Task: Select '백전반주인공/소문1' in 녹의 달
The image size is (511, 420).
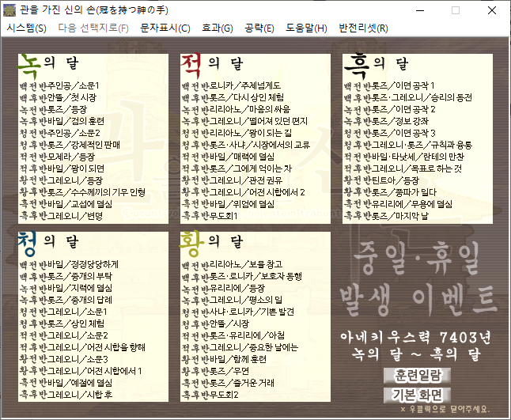Action: click(59, 85)
